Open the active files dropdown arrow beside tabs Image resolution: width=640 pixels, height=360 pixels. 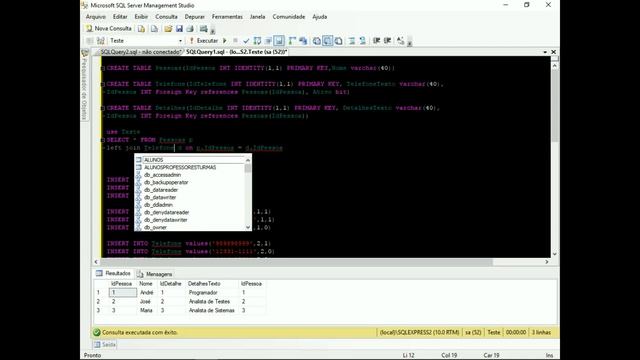[545, 52]
